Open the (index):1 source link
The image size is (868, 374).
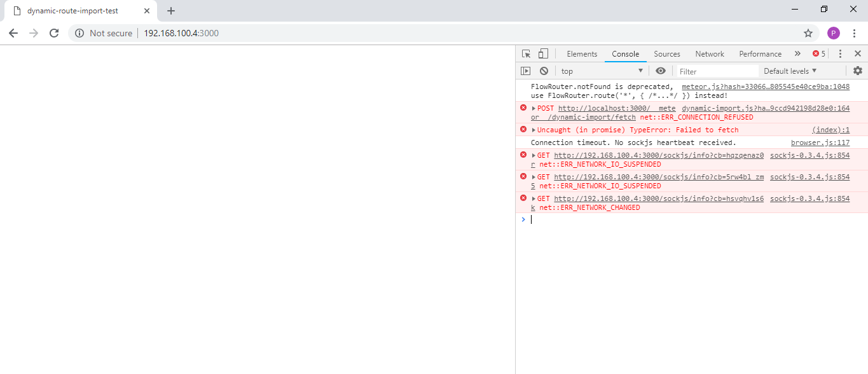[830, 130]
